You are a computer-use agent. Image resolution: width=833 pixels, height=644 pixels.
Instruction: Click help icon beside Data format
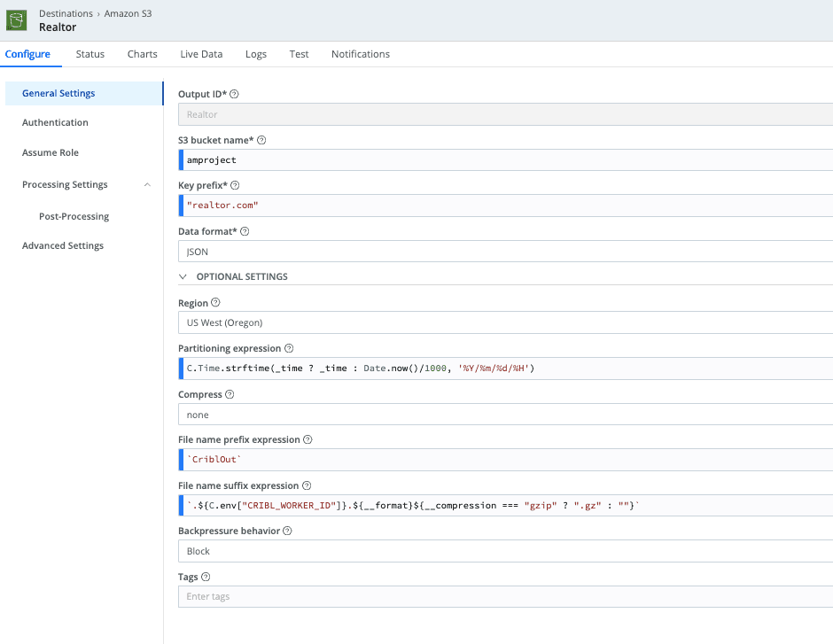pos(245,231)
